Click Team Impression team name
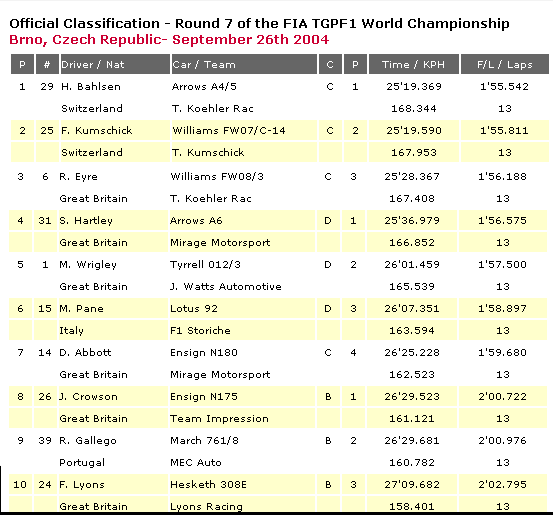This screenshot has width=553, height=515. coord(219,419)
